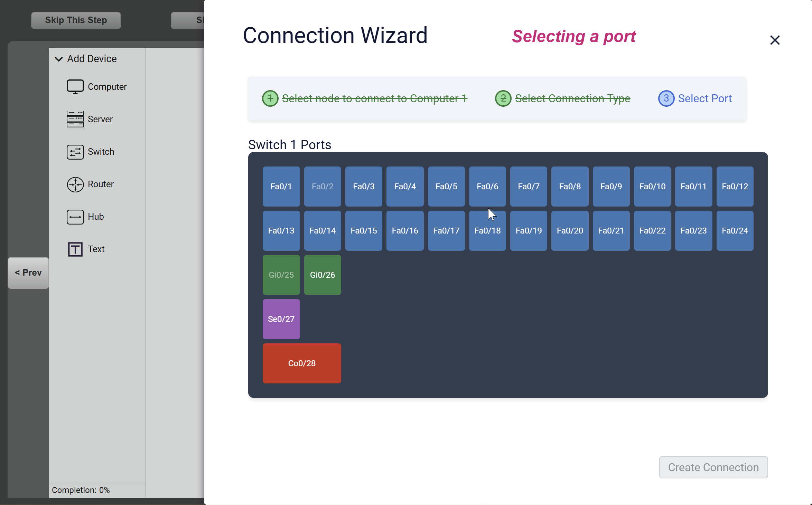This screenshot has width=812, height=505.
Task: Go to Select Connection Type step
Action: (572, 98)
